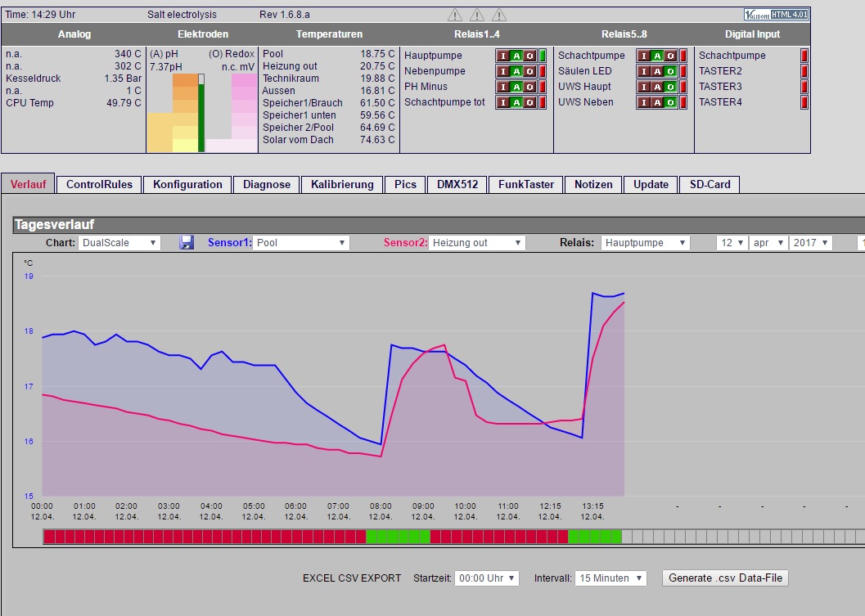Click the UWS Neben status indicator
865x616 pixels.
pyautogui.click(x=683, y=102)
